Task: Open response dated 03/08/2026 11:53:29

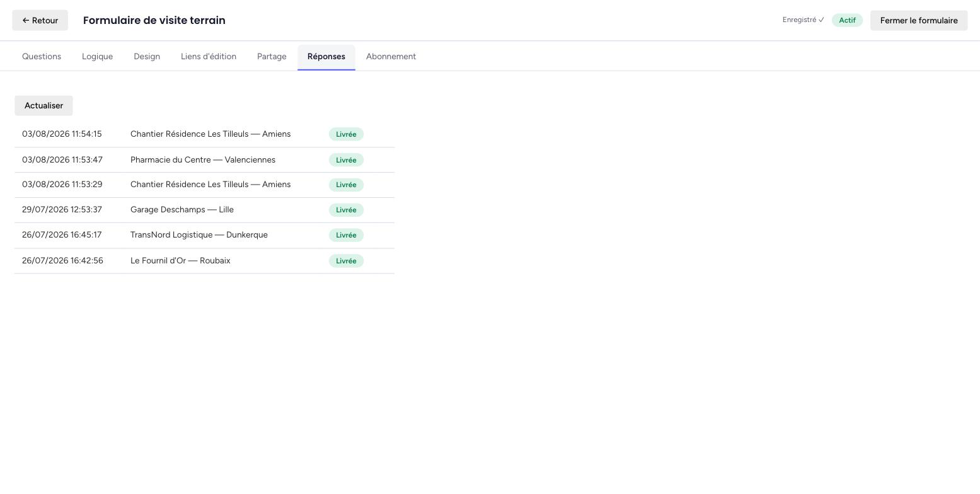Action: (204, 185)
